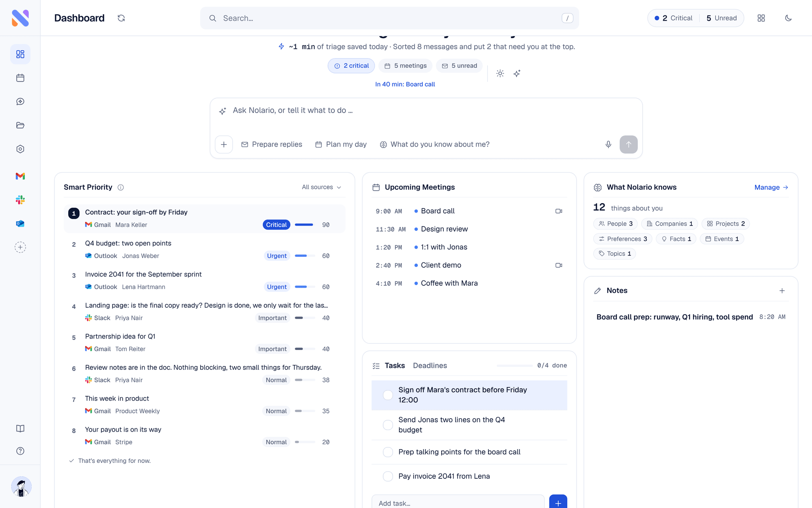The image size is (812, 508).
Task: Select the Companies 1 tag
Action: [669, 224]
